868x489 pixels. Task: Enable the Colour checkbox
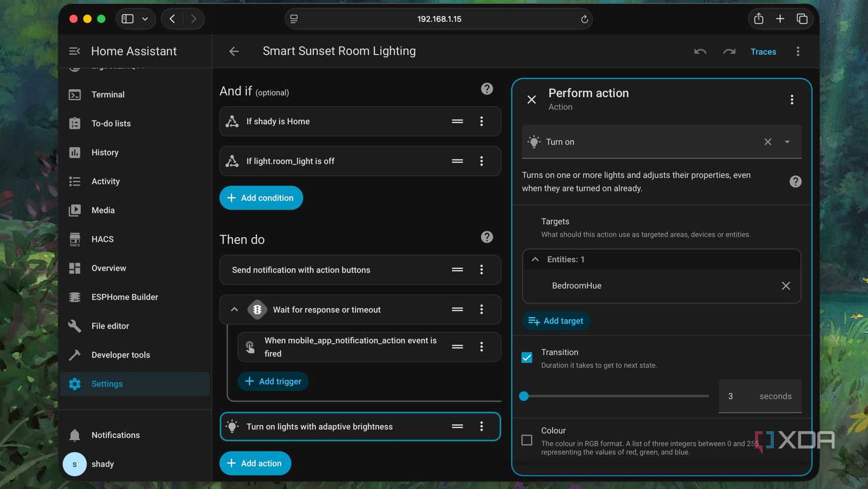point(527,440)
